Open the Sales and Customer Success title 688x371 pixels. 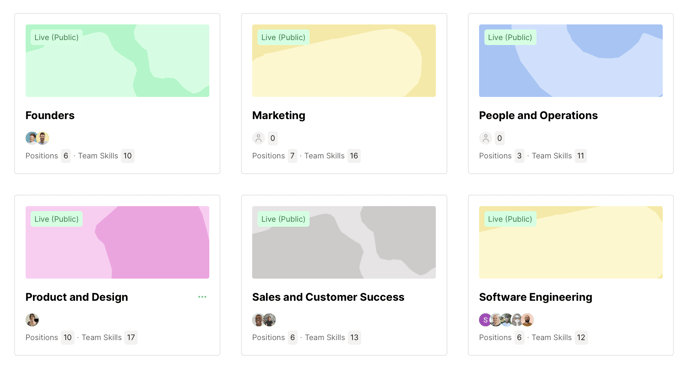(x=328, y=297)
